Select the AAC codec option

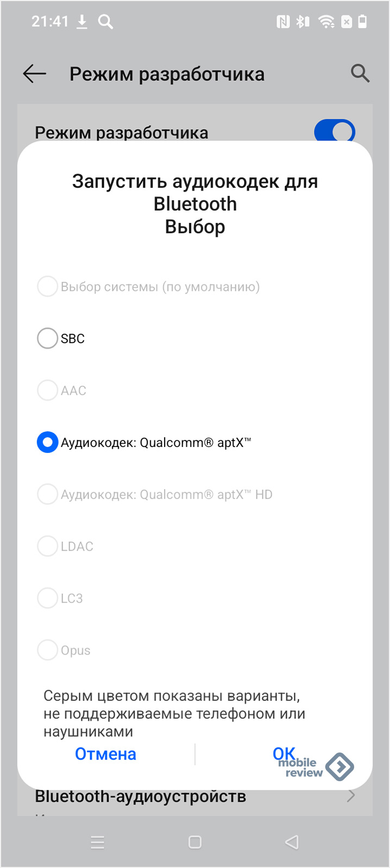click(x=47, y=391)
